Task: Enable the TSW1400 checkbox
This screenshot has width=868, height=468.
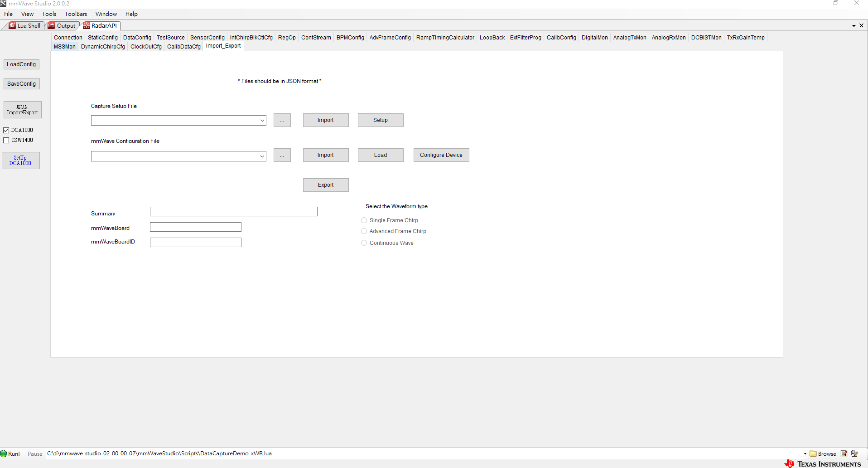Action: coord(6,140)
